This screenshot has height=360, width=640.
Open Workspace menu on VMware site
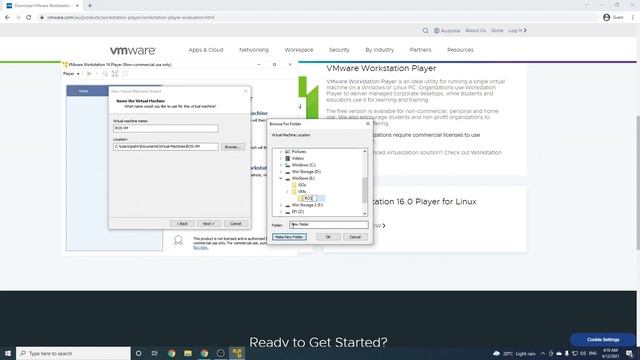(299, 50)
